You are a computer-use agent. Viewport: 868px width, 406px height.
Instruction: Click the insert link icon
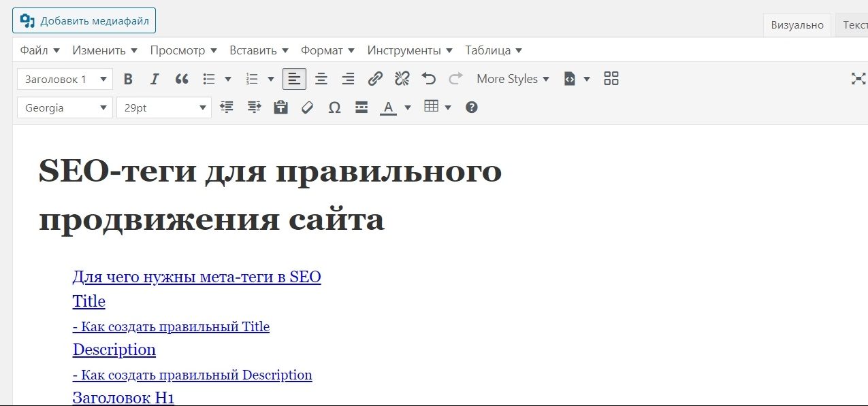[x=375, y=79]
